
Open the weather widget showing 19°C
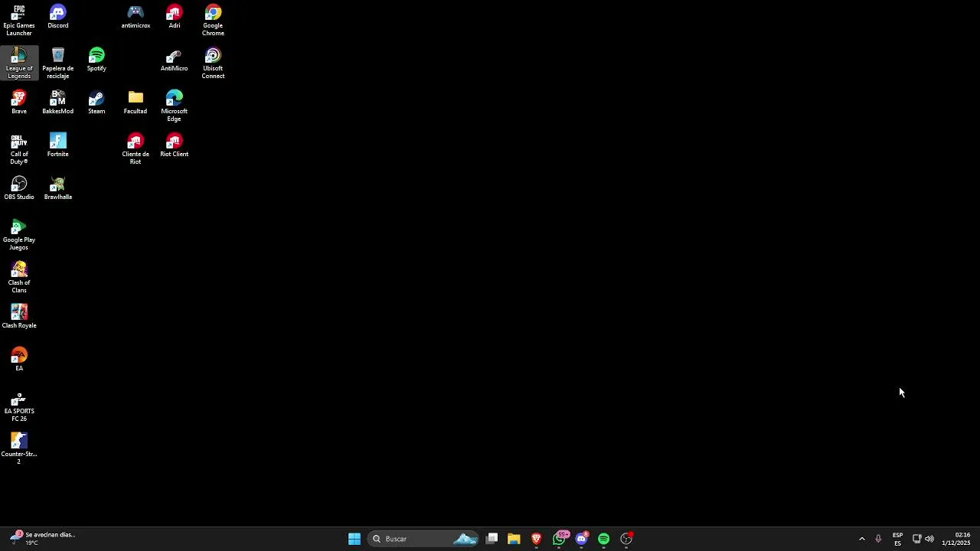tap(42, 539)
